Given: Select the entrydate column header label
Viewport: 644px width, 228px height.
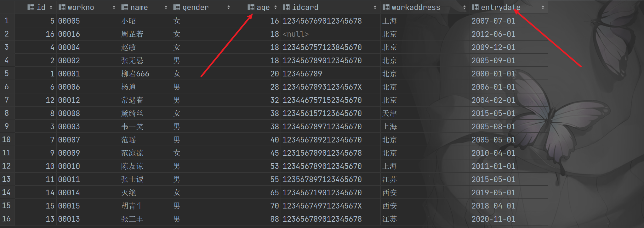Looking at the screenshot, I should click(x=501, y=7).
